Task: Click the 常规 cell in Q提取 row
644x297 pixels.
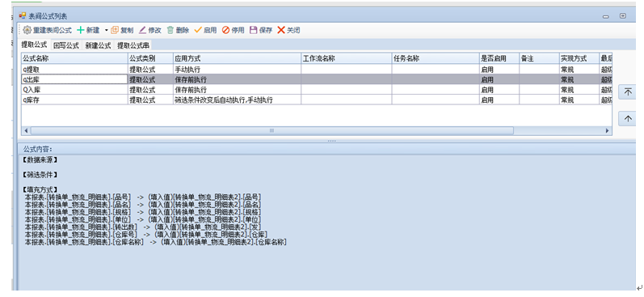Action: (x=579, y=69)
